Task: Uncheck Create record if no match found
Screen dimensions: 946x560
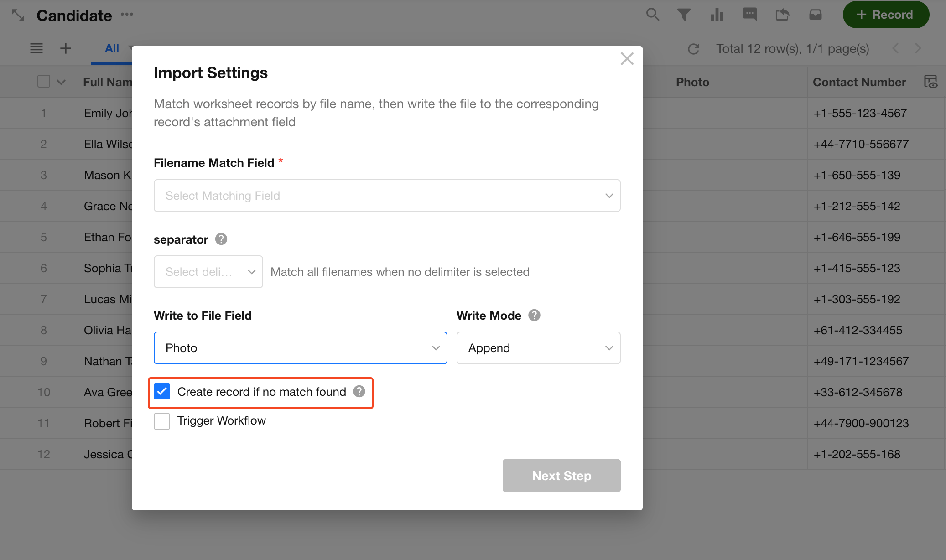Action: (x=162, y=391)
